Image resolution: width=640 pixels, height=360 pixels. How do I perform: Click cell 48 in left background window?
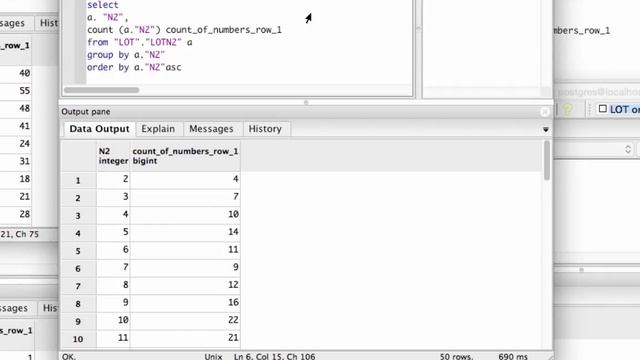pos(16,108)
